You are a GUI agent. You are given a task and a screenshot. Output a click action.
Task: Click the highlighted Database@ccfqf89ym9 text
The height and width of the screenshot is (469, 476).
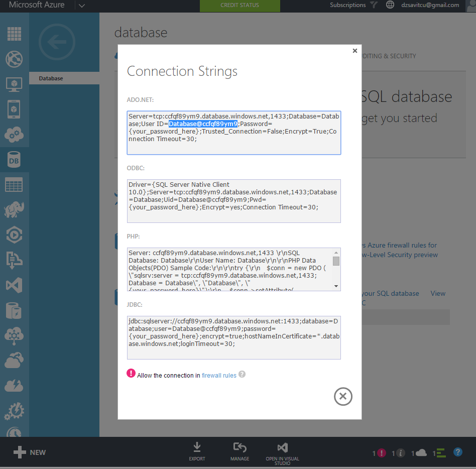[203, 124]
